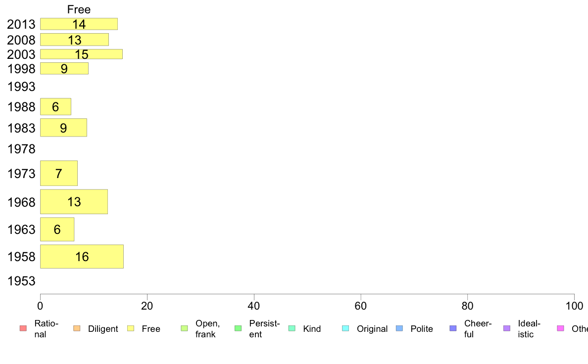Click the Free column header label
This screenshot has height=364, width=588.
click(x=79, y=9)
